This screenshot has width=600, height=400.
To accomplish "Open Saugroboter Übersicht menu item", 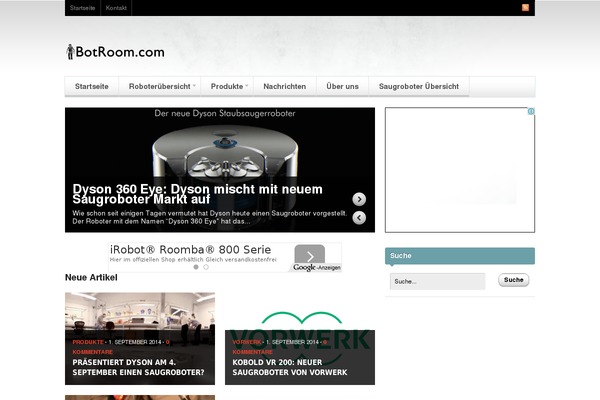I will click(419, 87).
